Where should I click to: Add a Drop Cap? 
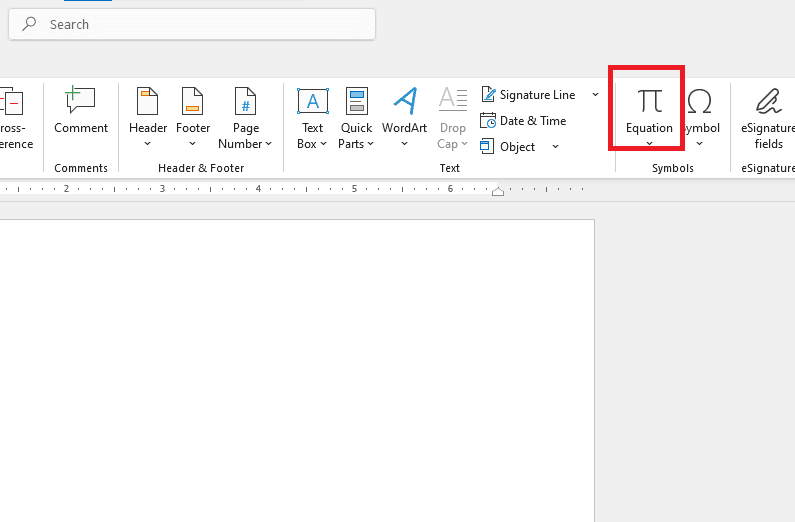[452, 118]
